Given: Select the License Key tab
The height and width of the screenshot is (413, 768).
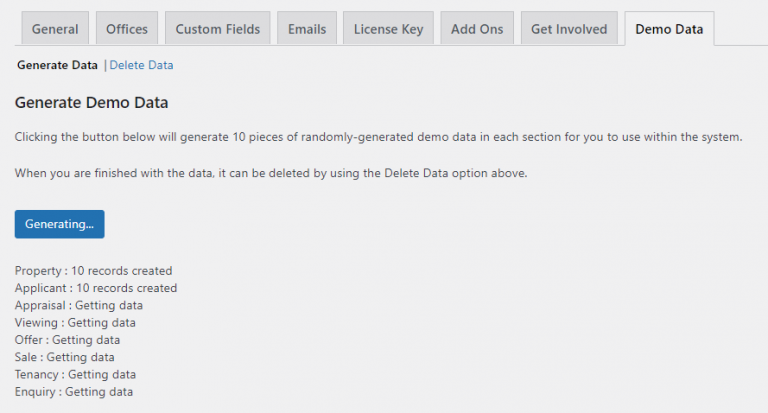Looking at the screenshot, I should 388,29.
